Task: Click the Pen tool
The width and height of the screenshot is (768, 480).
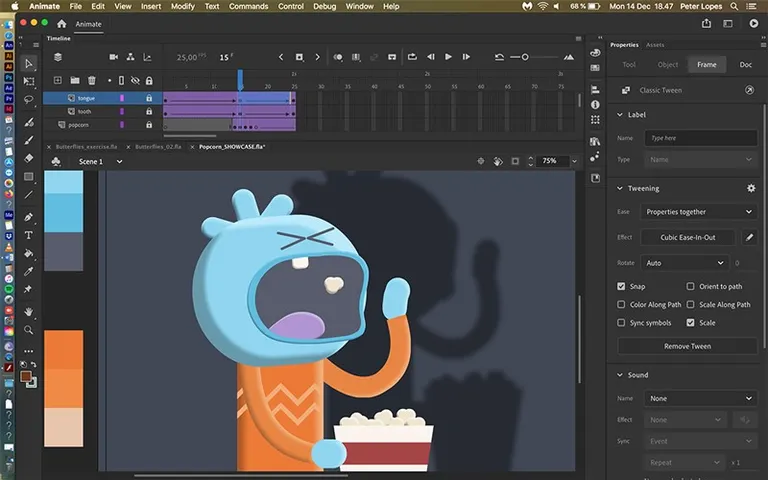Action: click(x=28, y=217)
